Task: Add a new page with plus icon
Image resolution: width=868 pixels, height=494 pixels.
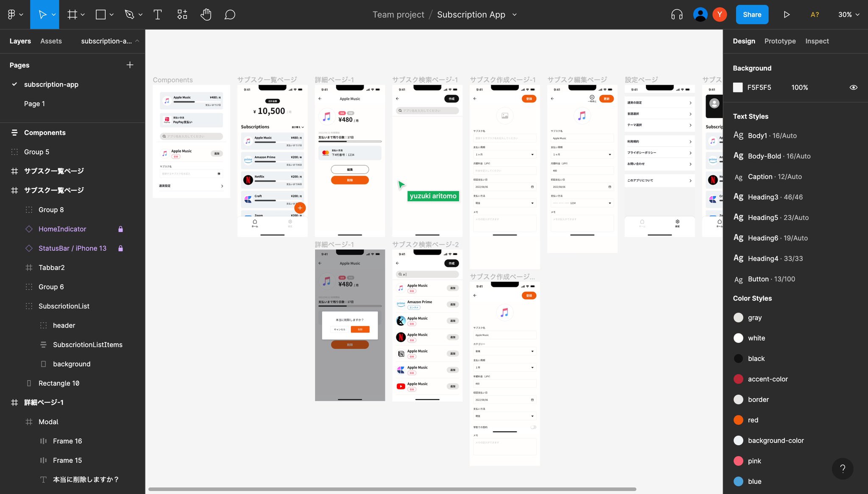Action: (x=130, y=65)
